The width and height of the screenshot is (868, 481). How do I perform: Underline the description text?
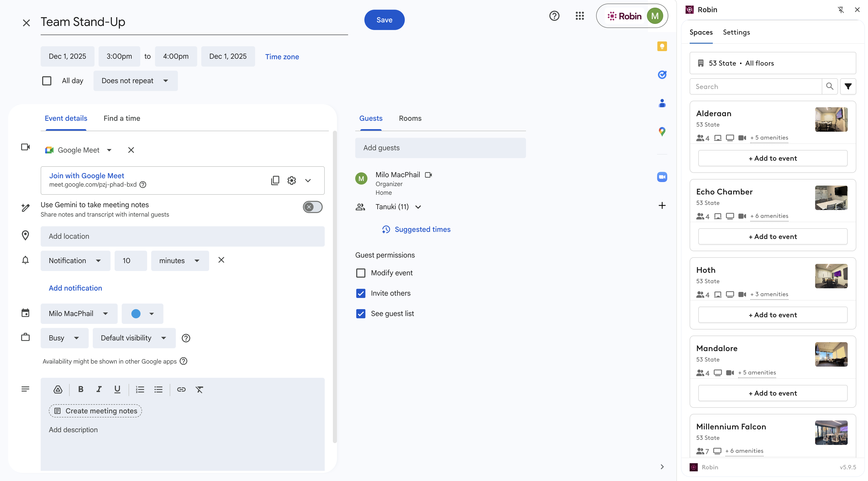pos(117,389)
